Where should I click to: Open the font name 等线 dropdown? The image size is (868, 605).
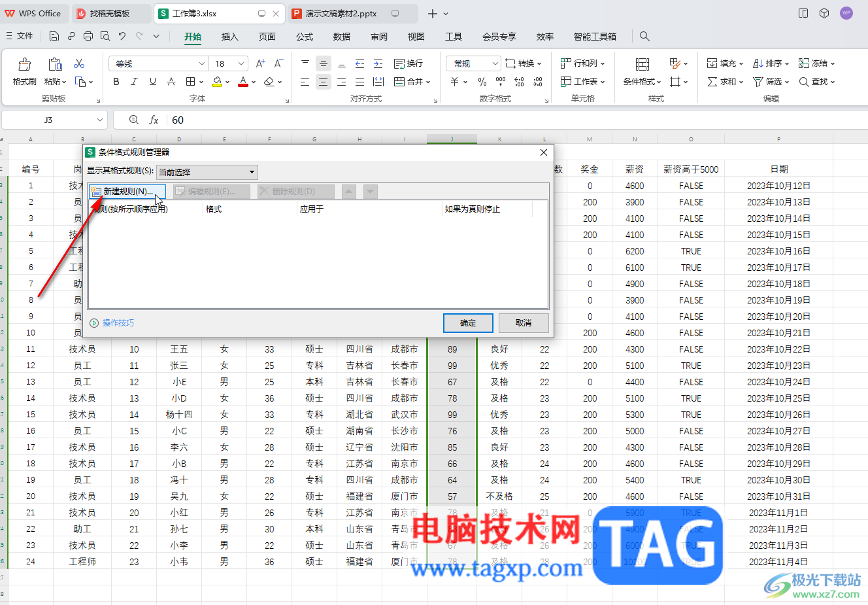tap(202, 63)
